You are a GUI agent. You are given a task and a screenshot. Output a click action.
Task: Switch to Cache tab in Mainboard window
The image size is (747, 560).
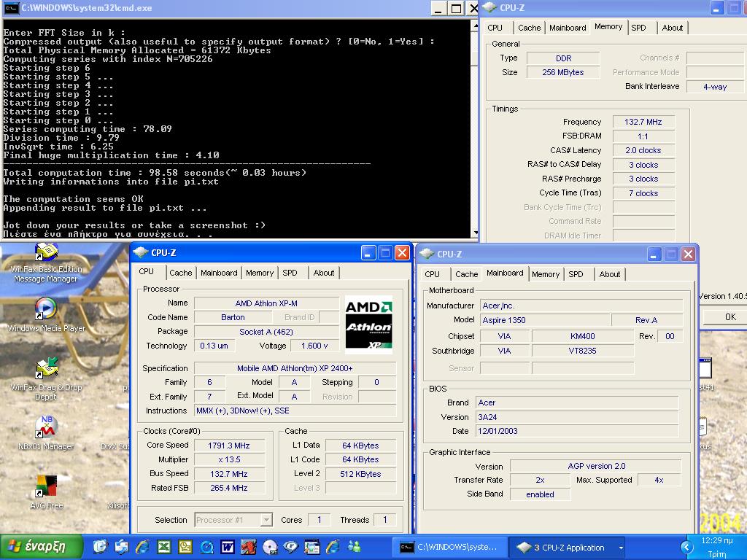tap(466, 274)
